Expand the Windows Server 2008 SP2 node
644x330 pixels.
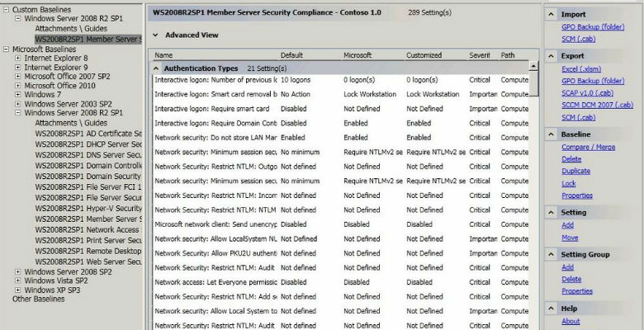pyautogui.click(x=17, y=271)
